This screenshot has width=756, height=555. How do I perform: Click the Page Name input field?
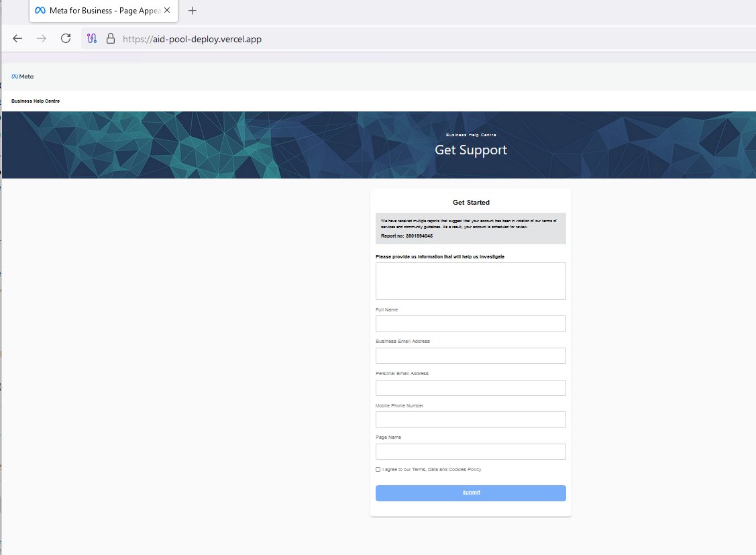pyautogui.click(x=471, y=452)
